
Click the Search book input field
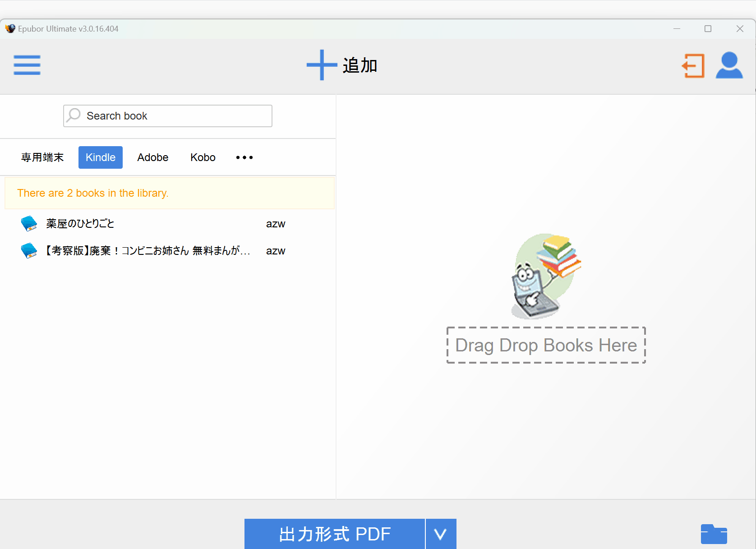(168, 116)
